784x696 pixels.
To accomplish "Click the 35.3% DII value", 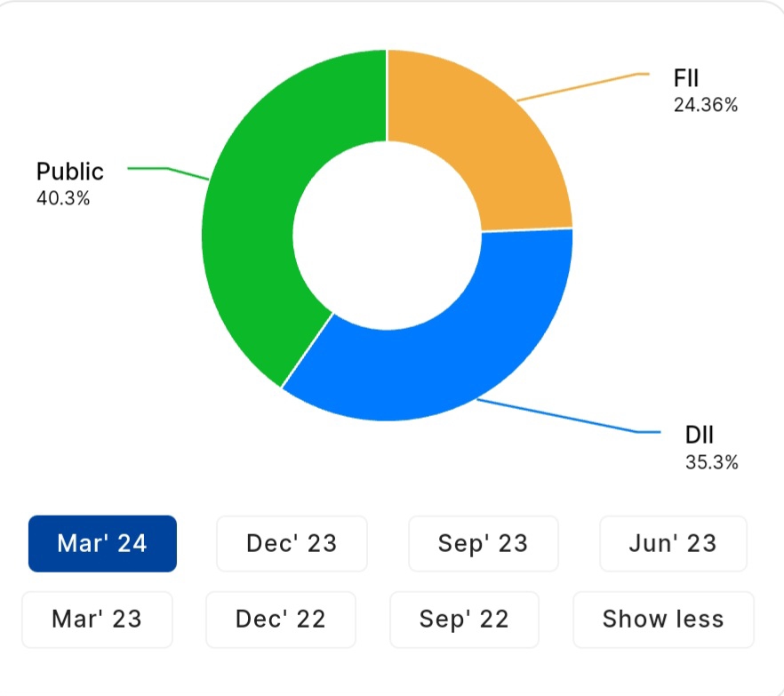I will (711, 462).
